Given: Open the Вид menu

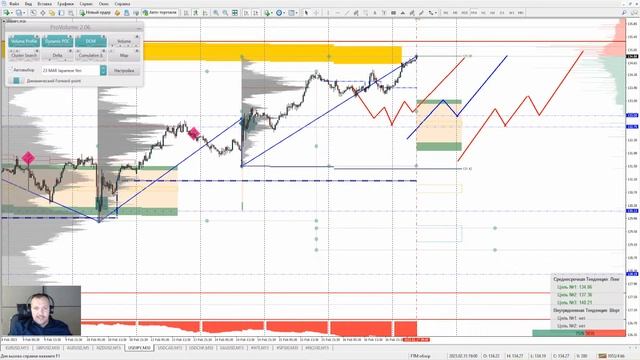Looking at the screenshot, I should coord(28,4).
